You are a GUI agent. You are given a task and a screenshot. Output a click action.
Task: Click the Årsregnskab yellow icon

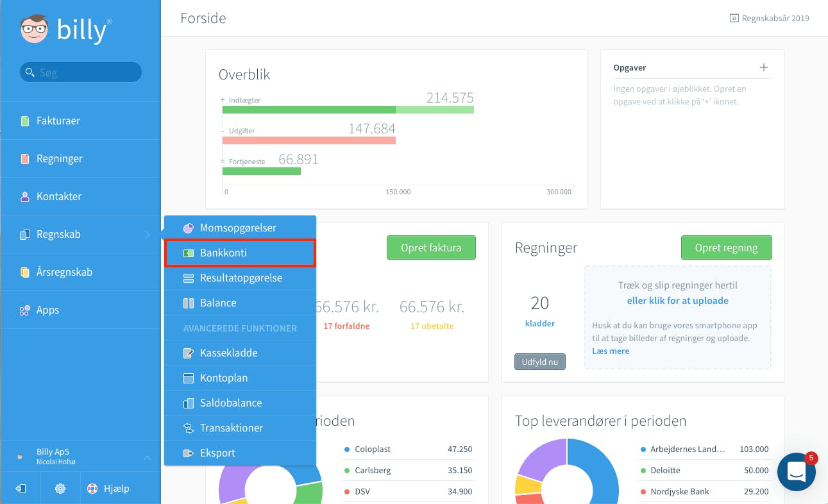point(25,272)
